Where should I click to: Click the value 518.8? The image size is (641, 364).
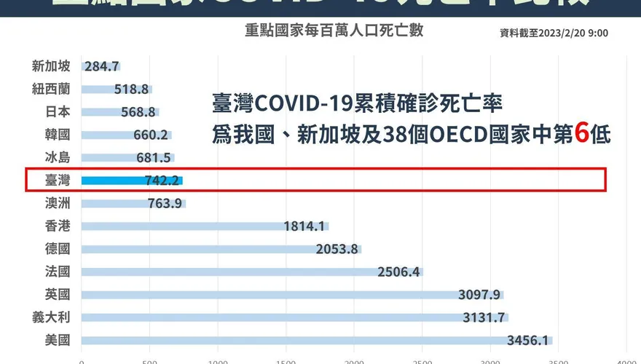[x=131, y=89]
